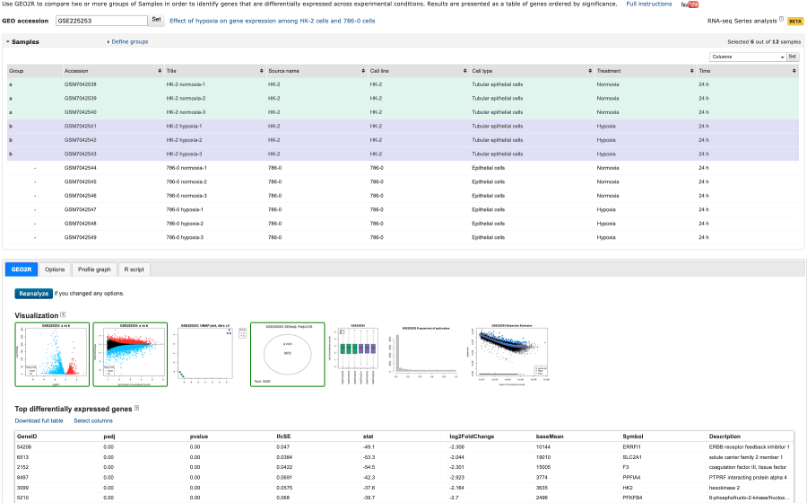Select sample row GSM7042546

(x=403, y=196)
